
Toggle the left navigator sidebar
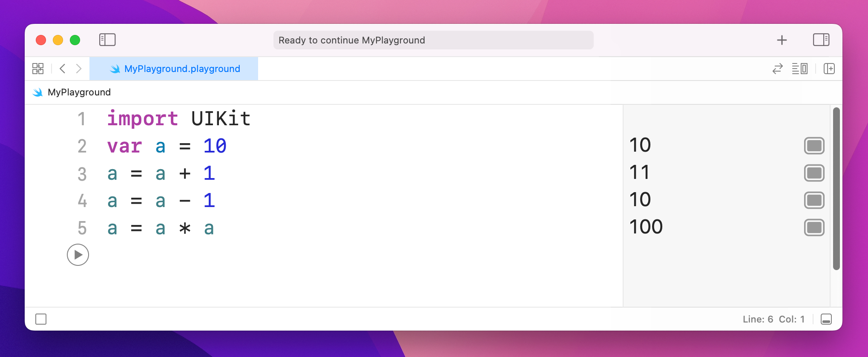coord(107,40)
